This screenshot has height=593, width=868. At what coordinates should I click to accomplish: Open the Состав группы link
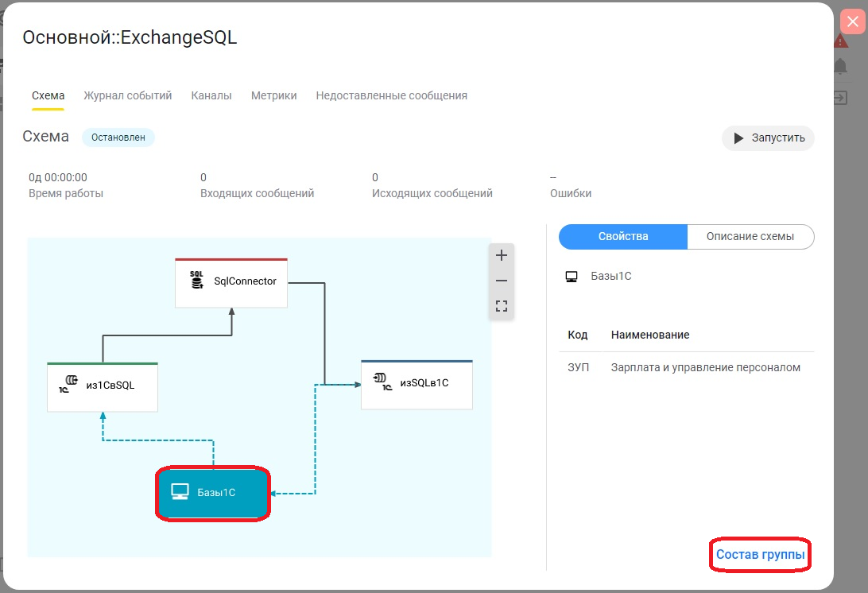(760, 554)
